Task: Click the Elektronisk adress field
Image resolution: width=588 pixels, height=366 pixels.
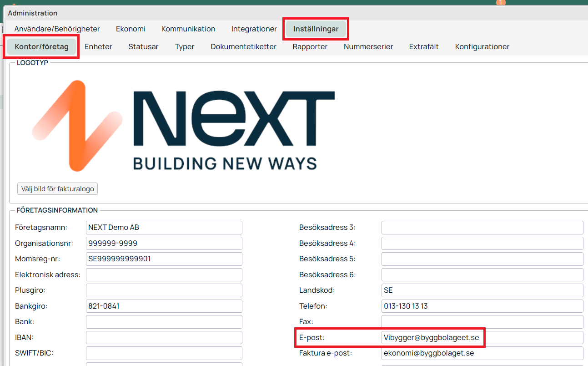Action: [164, 275]
